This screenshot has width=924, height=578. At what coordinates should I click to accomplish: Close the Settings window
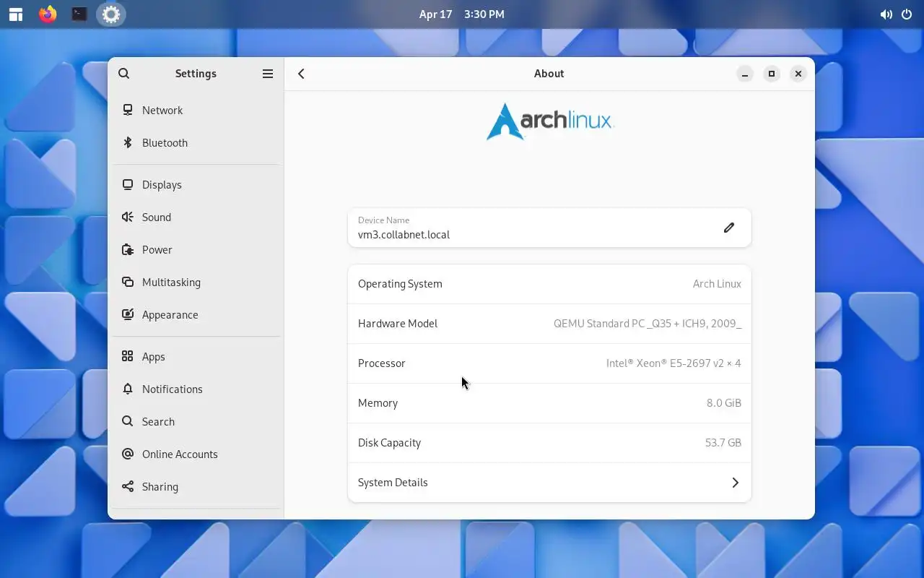(798, 74)
